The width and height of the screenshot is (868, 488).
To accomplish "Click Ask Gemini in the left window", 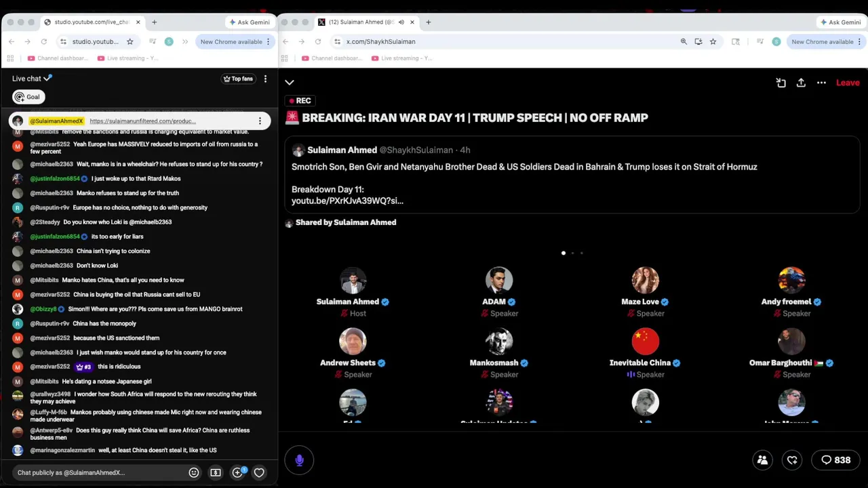I will [x=249, y=22].
